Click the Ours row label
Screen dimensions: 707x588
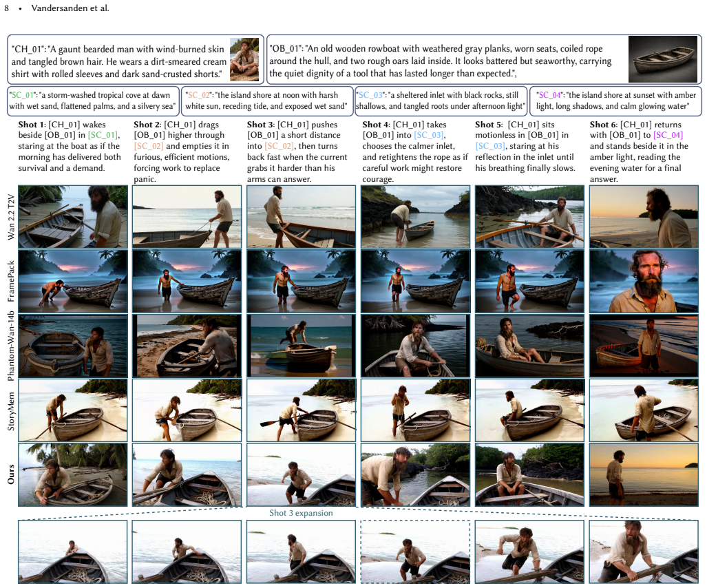[11, 474]
